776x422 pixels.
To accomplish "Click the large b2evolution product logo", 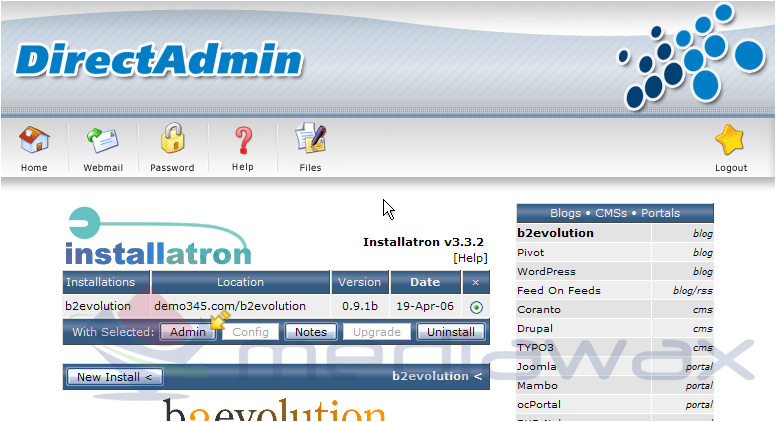I will (274, 410).
